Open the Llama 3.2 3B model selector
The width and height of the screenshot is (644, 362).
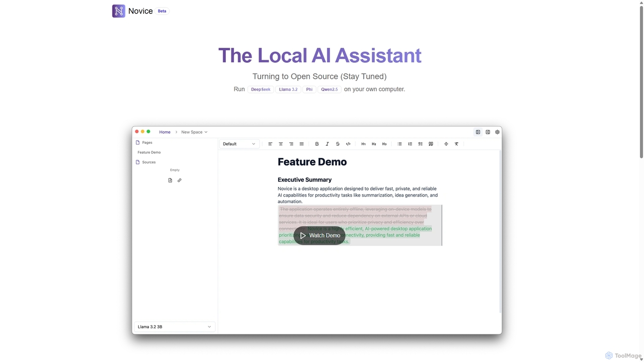point(175,327)
